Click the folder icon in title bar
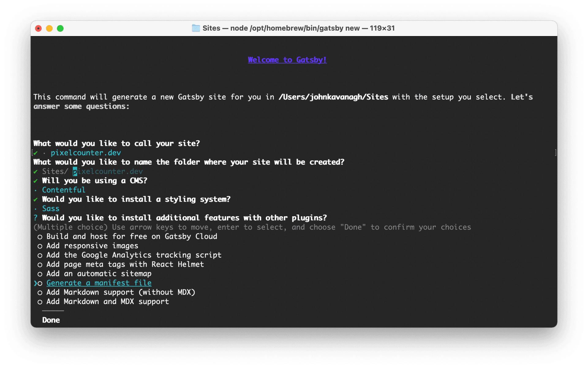588x368 pixels. [196, 28]
